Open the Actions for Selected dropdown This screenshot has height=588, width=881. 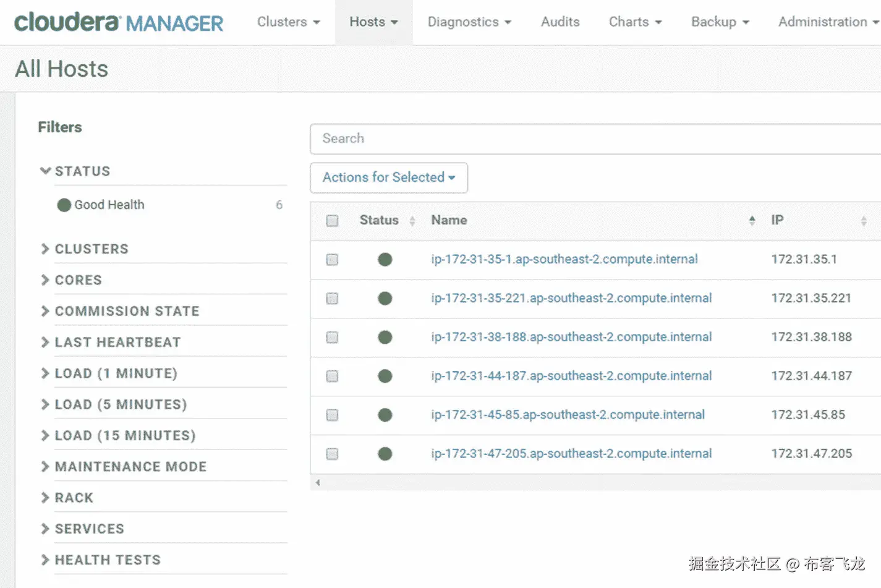389,178
